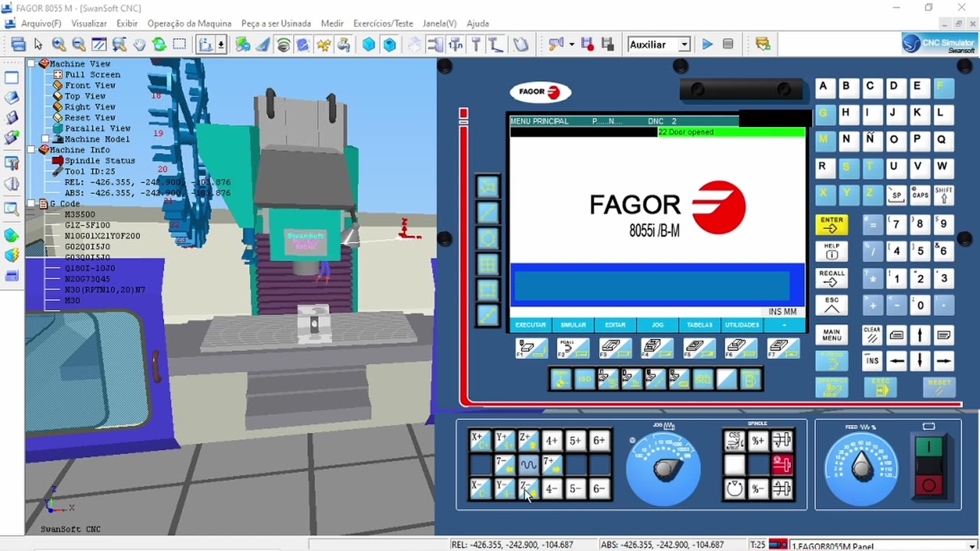Open dropdown arrow beside the camera icon
Viewport: 980px width, 551px height.
pos(571,44)
